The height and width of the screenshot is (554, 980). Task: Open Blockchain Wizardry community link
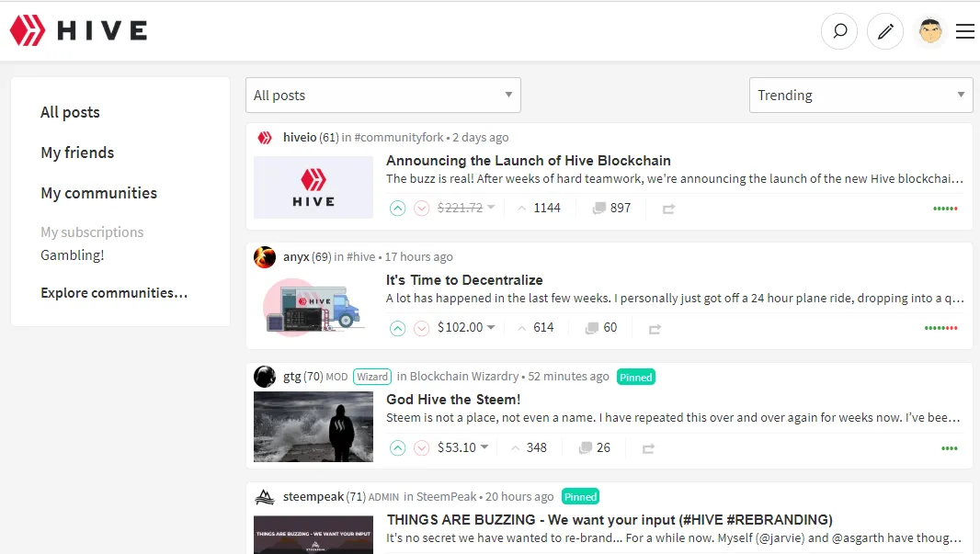pyautogui.click(x=463, y=377)
